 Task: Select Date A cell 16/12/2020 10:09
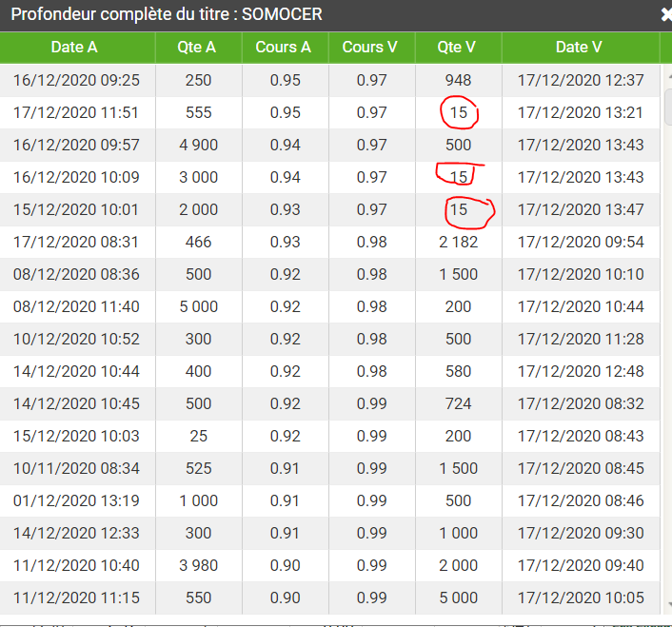[x=76, y=177]
